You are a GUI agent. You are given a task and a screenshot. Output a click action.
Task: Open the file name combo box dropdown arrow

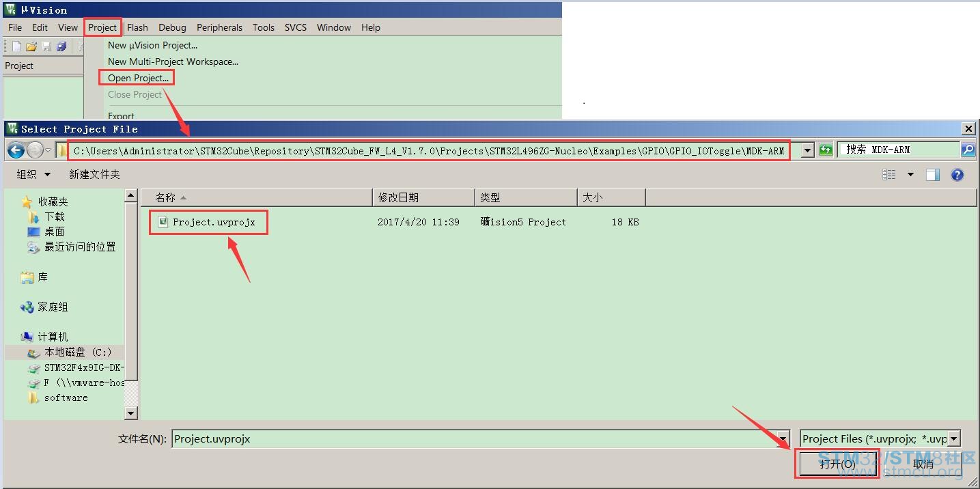tap(785, 438)
